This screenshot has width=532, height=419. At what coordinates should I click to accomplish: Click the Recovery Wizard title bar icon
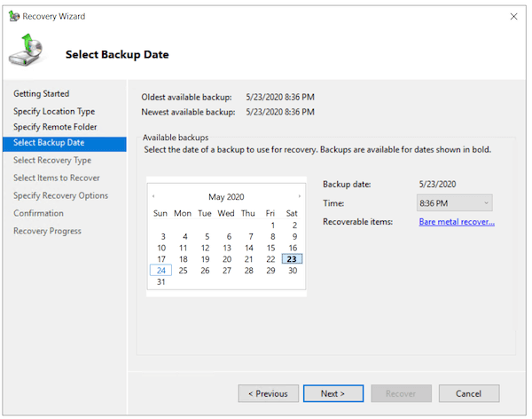[x=12, y=17]
